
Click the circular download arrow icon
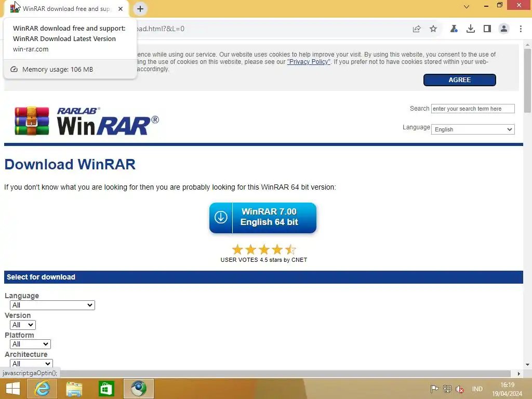pyautogui.click(x=221, y=217)
